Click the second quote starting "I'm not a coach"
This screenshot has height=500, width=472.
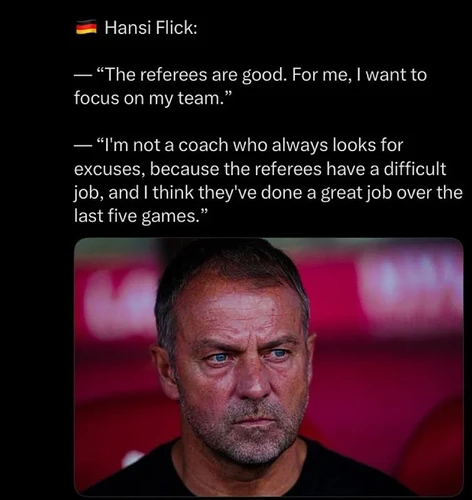(x=268, y=181)
